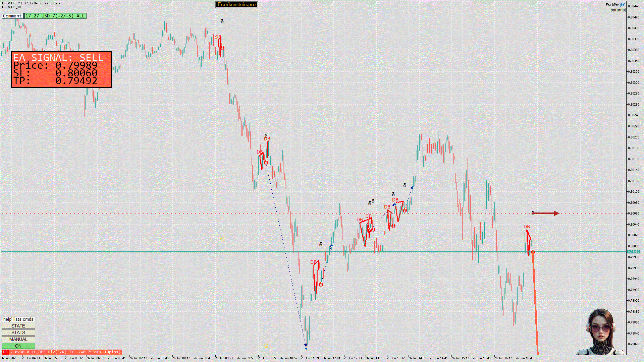Click the profit summary 17.27 USD box
Image resolution: width=644 pixels, height=362 pixels.
click(55, 16)
